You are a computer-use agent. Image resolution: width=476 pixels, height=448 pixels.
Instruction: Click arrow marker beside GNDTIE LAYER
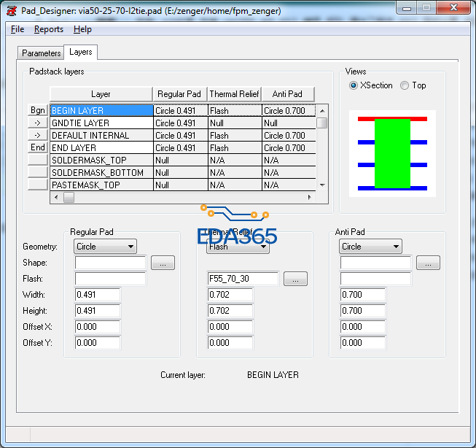38,123
